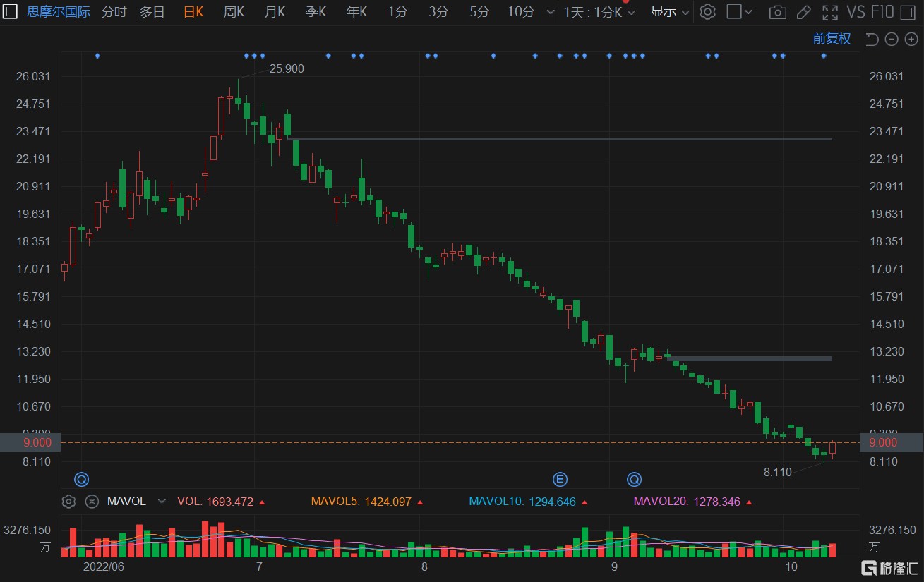Open VS stock comparison
This screenshot has height=582, width=924.
click(x=856, y=11)
